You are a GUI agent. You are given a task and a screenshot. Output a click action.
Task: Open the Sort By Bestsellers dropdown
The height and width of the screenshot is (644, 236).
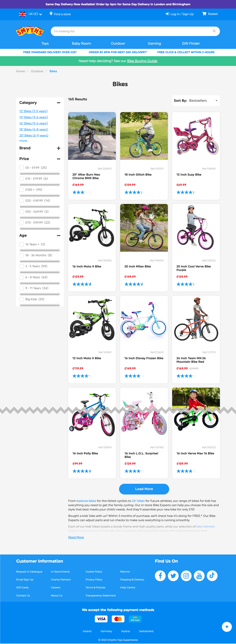(x=196, y=101)
